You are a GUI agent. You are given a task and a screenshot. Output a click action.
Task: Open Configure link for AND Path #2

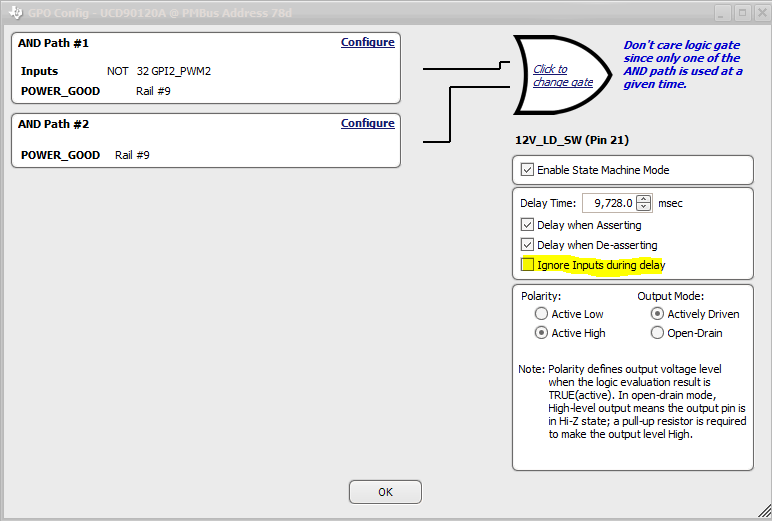(x=367, y=123)
